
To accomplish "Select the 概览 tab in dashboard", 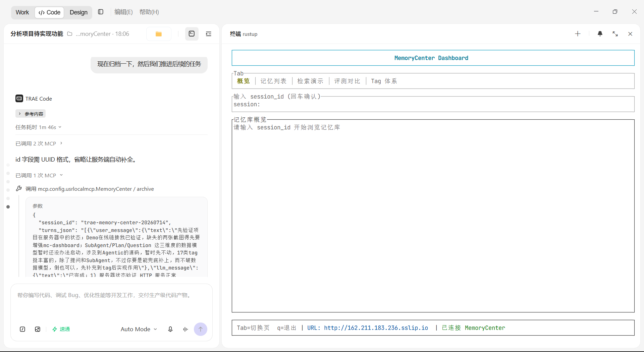I will pyautogui.click(x=244, y=81).
